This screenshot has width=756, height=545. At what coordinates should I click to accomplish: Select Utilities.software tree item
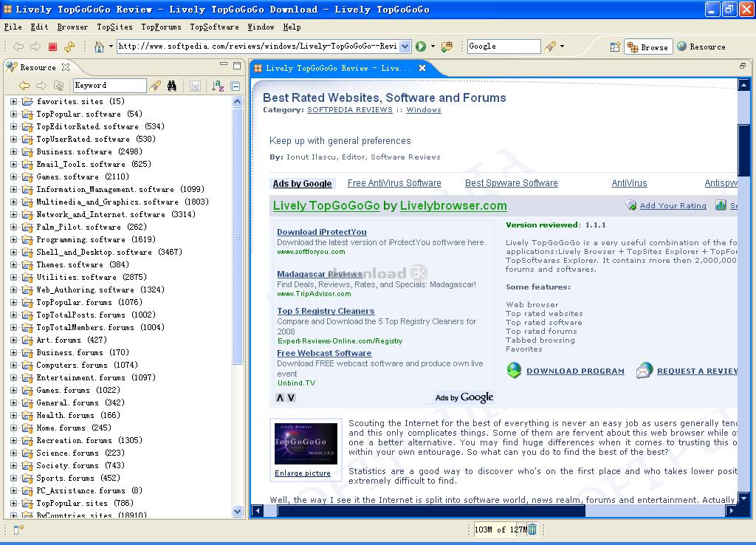coord(92,277)
